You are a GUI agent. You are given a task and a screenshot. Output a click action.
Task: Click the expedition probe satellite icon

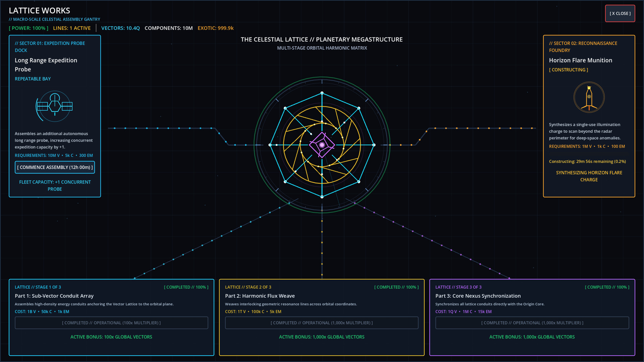[55, 106]
